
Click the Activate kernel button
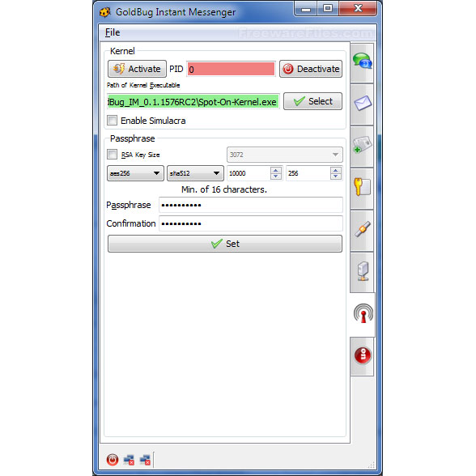pyautogui.click(x=138, y=69)
